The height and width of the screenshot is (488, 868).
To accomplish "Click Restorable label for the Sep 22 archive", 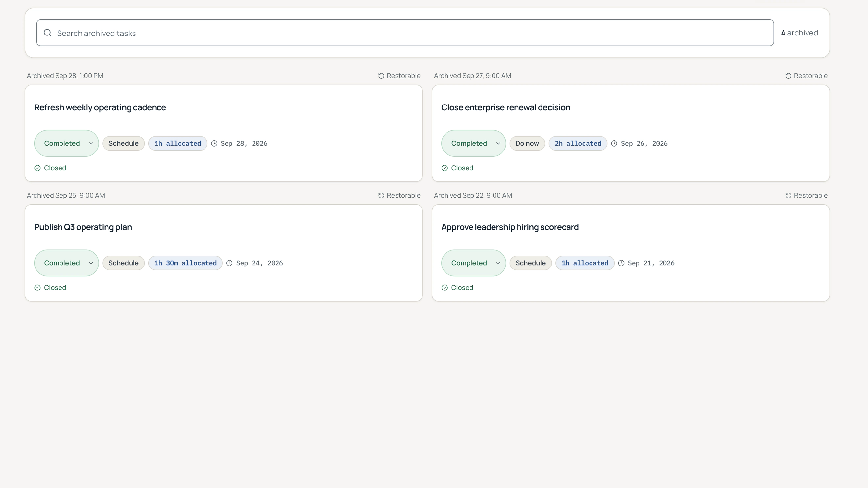I will (x=810, y=195).
